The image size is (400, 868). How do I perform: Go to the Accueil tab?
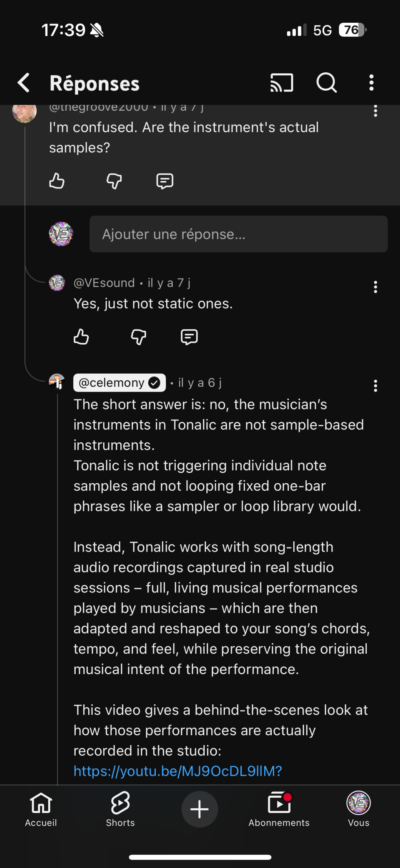pyautogui.click(x=41, y=810)
